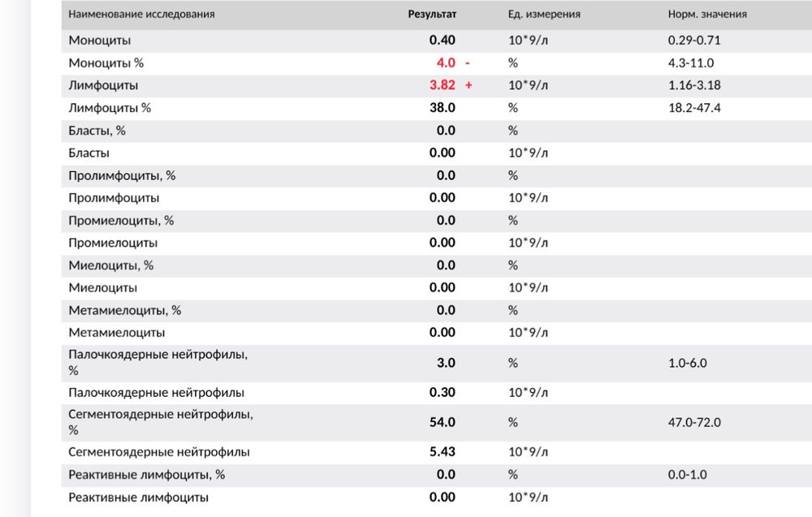Select the "Сегментоядерные нейтрофилы, %" row label
Image resolution: width=812 pixels, height=517 pixels.
coord(161,422)
